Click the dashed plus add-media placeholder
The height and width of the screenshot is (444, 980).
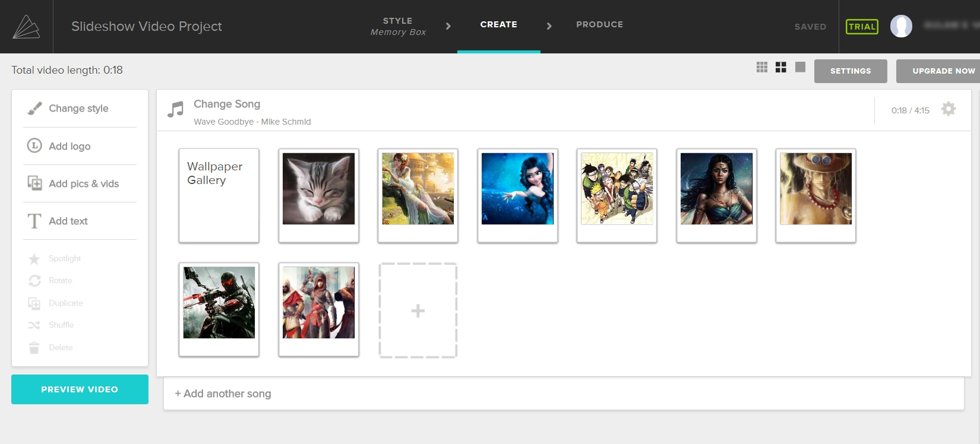[418, 310]
